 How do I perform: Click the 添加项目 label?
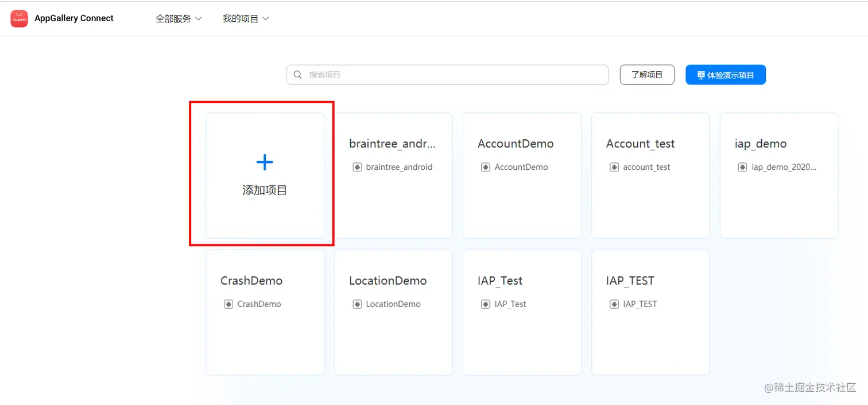click(265, 190)
